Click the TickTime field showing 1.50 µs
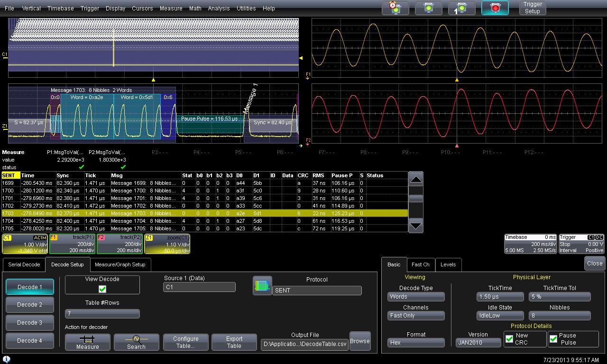The height and width of the screenshot is (364, 607). click(500, 297)
